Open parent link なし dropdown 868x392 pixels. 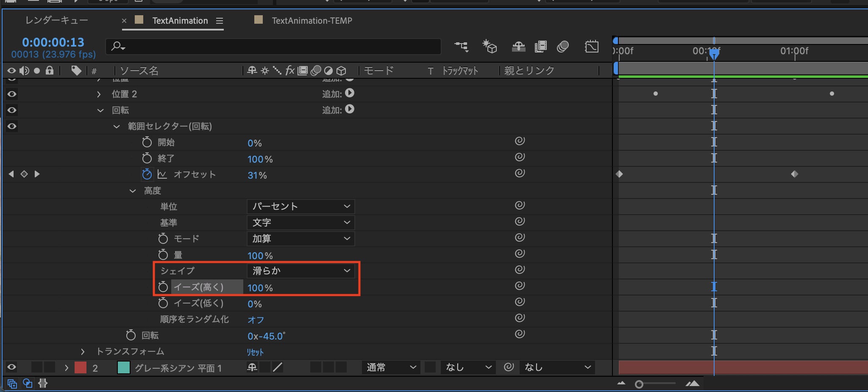tap(557, 367)
